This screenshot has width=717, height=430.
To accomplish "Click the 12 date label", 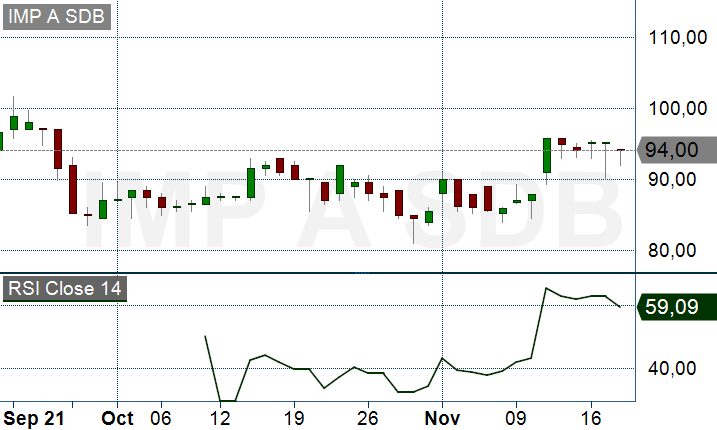I will 220,418.
